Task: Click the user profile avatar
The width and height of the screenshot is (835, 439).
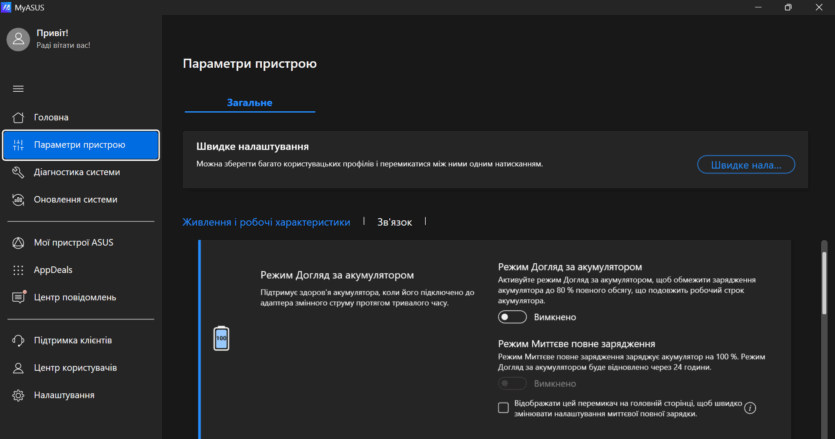Action: point(18,38)
